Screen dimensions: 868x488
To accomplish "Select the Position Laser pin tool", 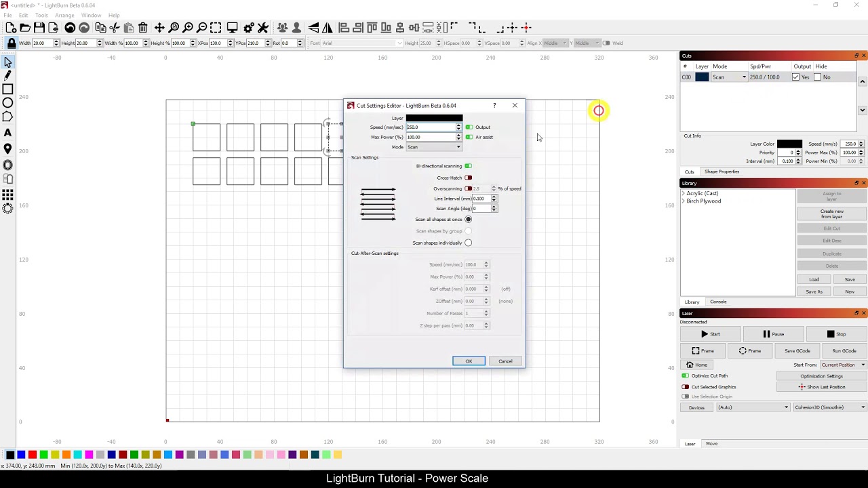I will [8, 149].
